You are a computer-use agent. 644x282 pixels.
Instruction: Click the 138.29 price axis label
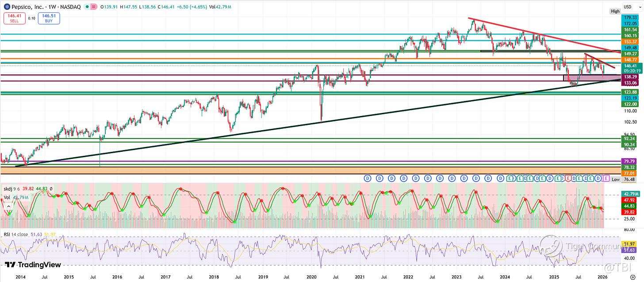click(x=630, y=77)
